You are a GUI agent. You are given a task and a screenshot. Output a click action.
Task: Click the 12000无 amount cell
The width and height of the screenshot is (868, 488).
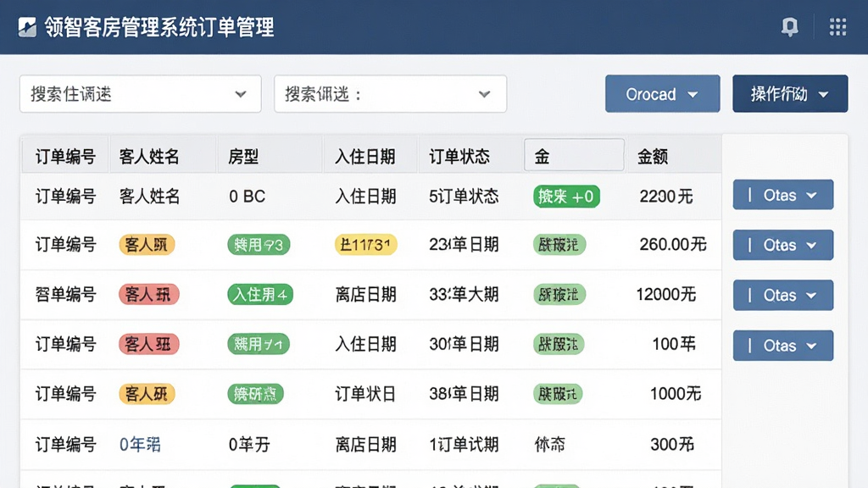665,294
